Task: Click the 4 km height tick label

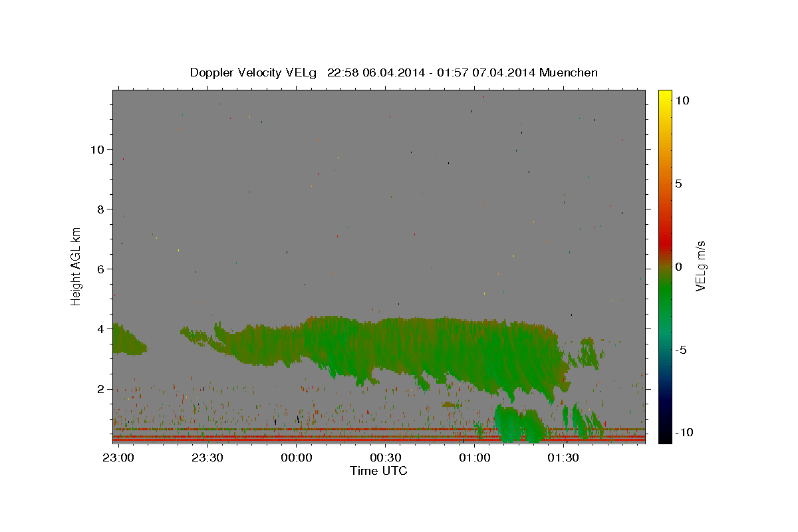Action: click(100, 329)
